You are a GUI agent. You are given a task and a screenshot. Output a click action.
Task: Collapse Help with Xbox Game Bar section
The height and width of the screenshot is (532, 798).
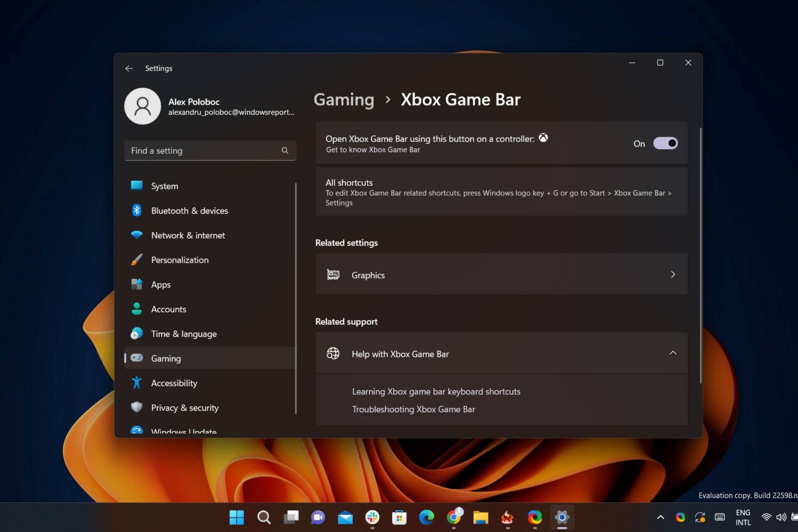click(x=672, y=353)
